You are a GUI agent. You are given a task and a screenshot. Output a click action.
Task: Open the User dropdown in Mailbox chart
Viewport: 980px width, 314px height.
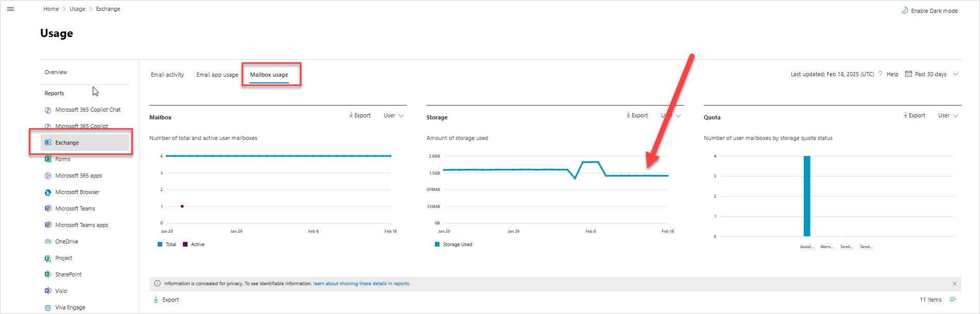click(x=394, y=115)
